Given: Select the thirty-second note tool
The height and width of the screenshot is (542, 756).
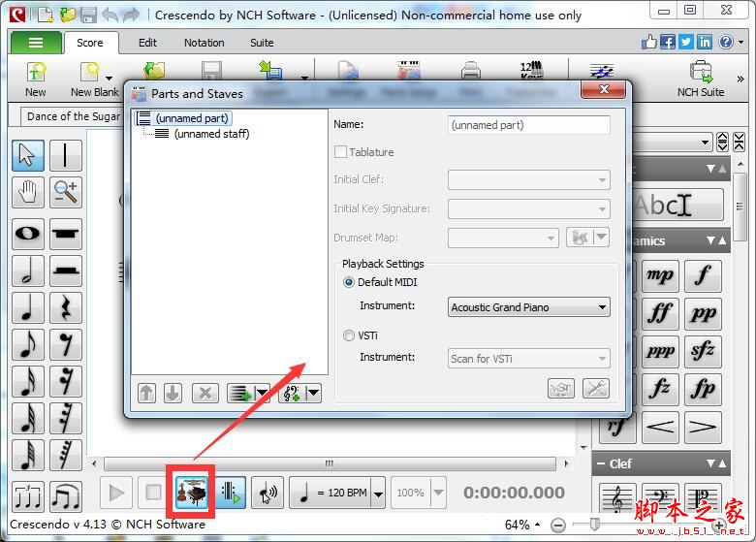Looking at the screenshot, I should [28, 418].
